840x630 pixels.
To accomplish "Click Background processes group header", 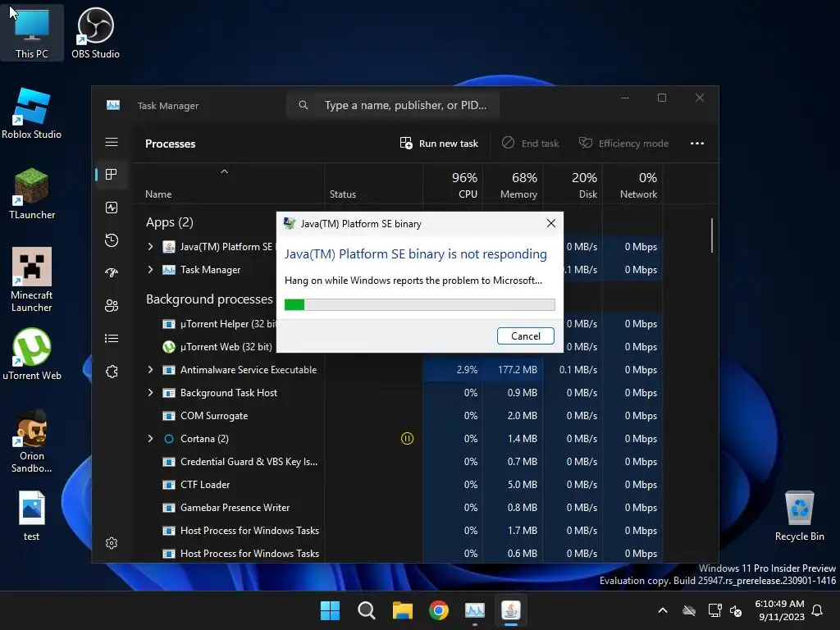I will (x=209, y=299).
